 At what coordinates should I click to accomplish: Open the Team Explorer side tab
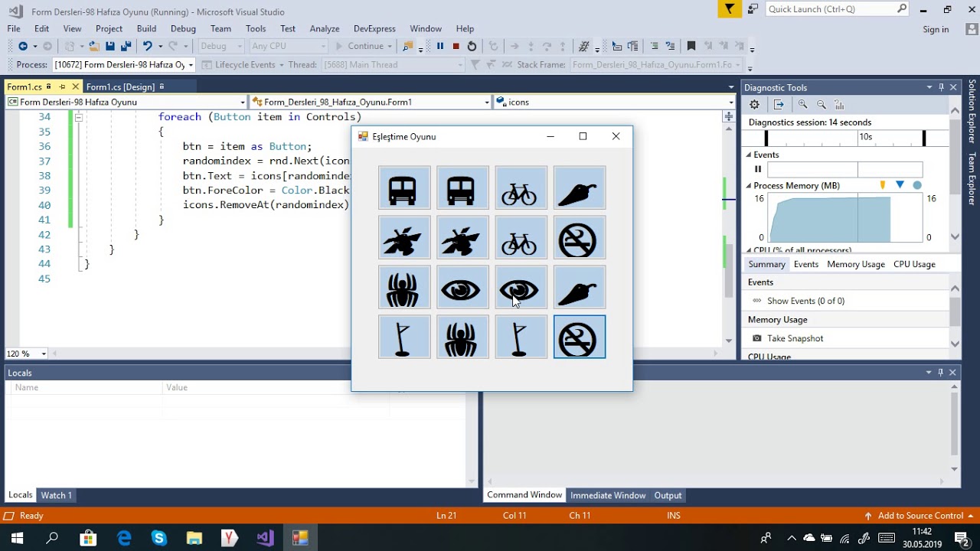972,178
